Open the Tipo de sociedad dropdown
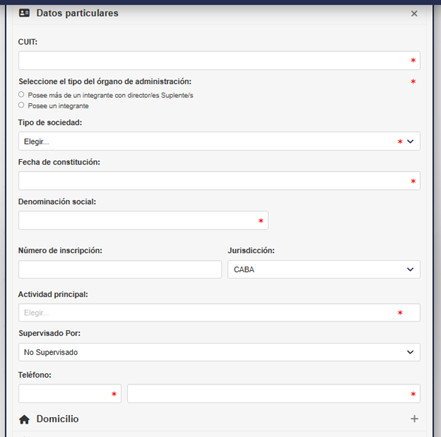 pyautogui.click(x=219, y=141)
